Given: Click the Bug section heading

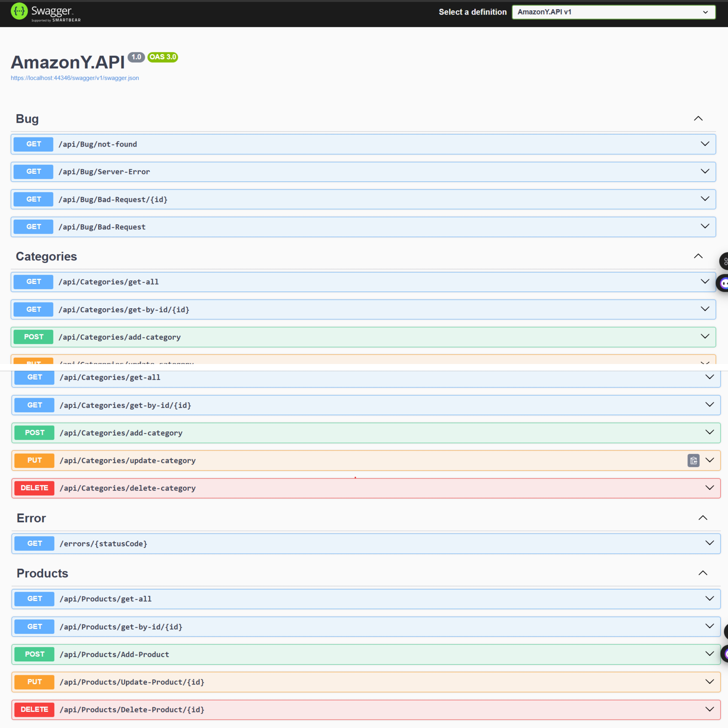Looking at the screenshot, I should (27, 119).
